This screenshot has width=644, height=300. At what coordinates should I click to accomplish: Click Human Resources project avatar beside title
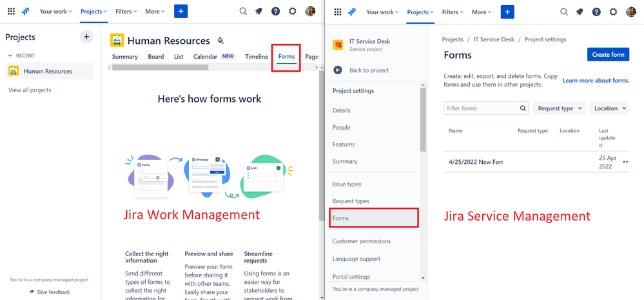coord(117,40)
